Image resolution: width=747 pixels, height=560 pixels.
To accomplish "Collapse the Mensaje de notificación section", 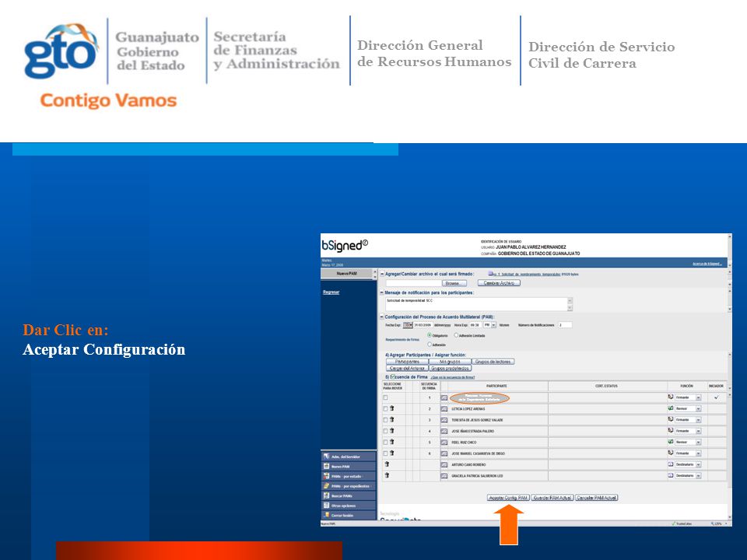I will point(381,293).
